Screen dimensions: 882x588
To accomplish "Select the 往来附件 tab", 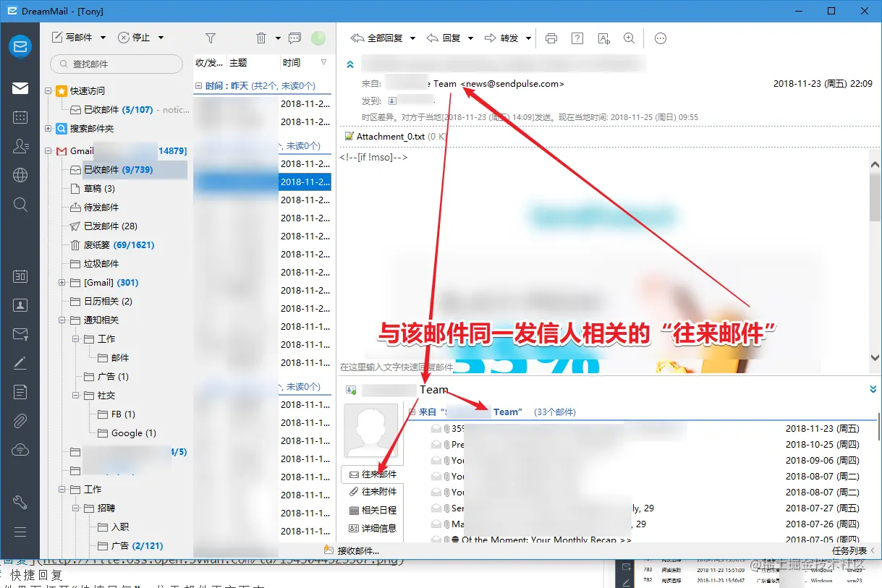I will (372, 492).
